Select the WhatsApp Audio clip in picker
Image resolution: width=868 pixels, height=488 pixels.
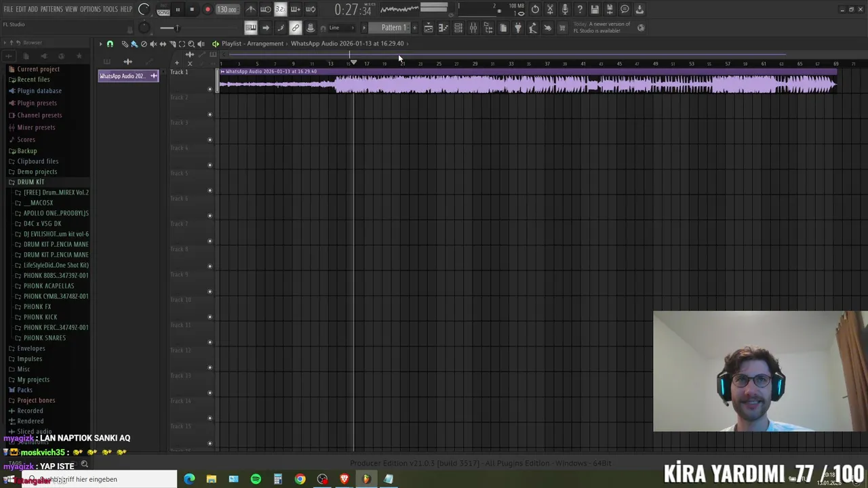pyautogui.click(x=128, y=76)
